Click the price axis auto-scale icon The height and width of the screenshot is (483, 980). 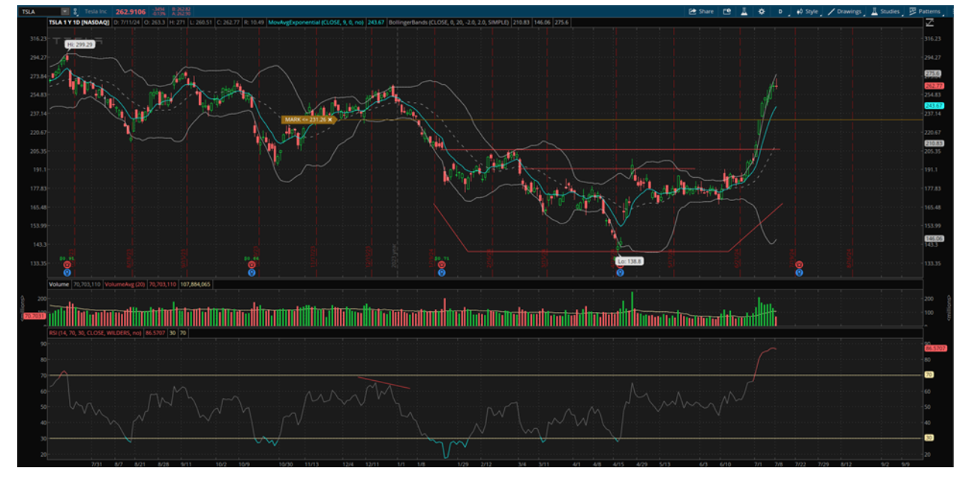[930, 22]
